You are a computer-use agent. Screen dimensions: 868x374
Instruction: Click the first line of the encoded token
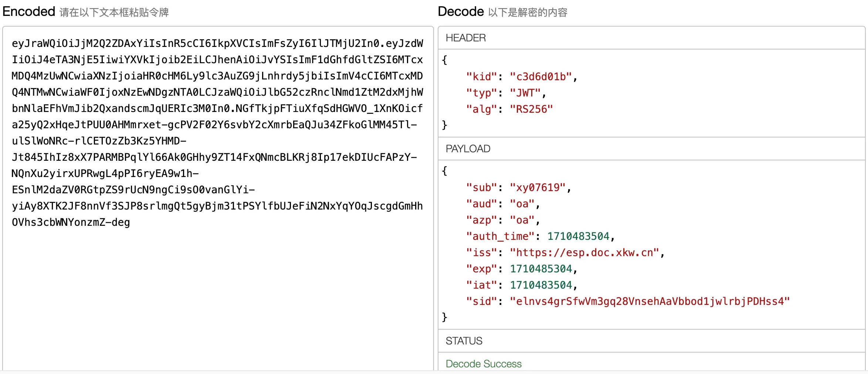[x=217, y=44]
